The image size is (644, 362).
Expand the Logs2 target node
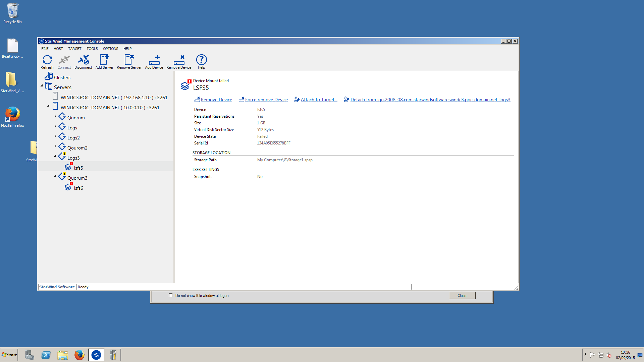(x=55, y=136)
